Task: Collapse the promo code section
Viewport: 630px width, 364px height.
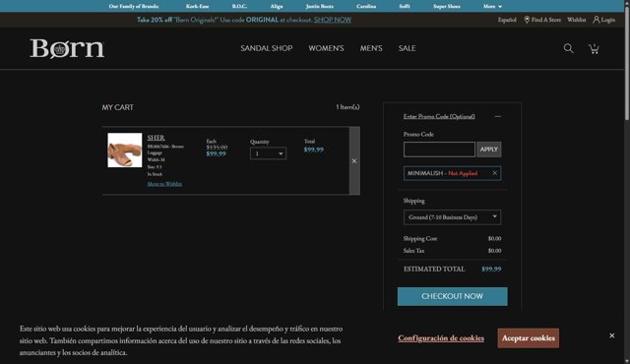Action: (497, 116)
